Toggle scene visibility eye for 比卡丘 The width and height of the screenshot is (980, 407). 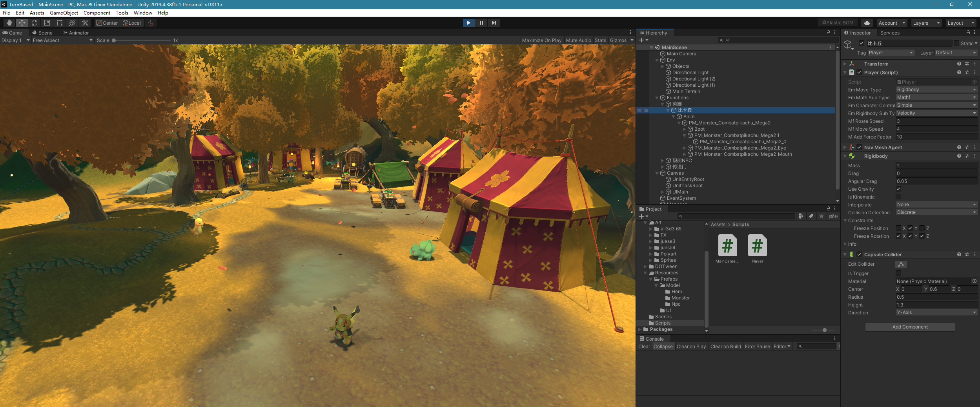click(639, 110)
